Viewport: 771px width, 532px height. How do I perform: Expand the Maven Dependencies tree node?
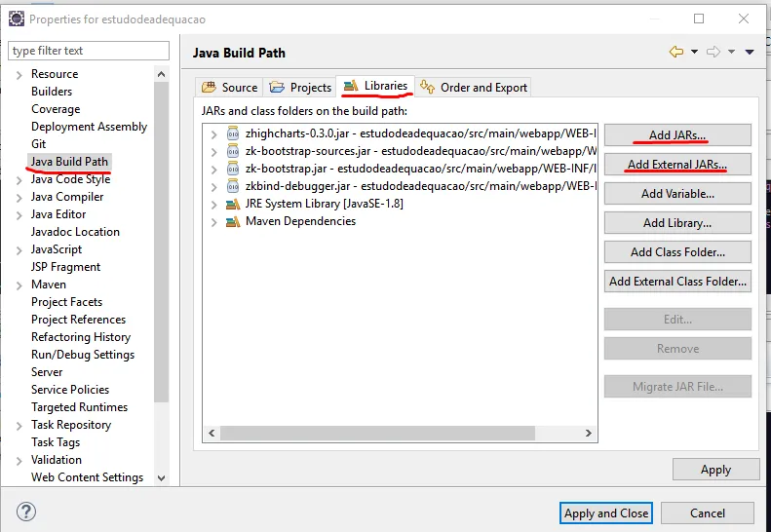[x=213, y=222]
